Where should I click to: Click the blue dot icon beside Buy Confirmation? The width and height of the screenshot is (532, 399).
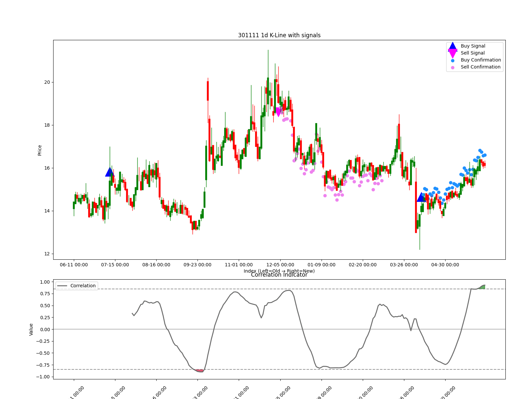coord(453,61)
